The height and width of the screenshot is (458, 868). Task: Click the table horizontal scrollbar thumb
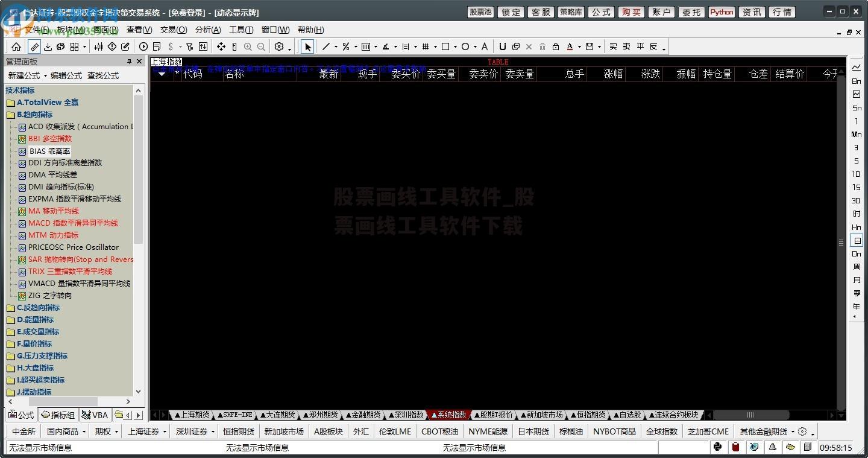click(751, 415)
